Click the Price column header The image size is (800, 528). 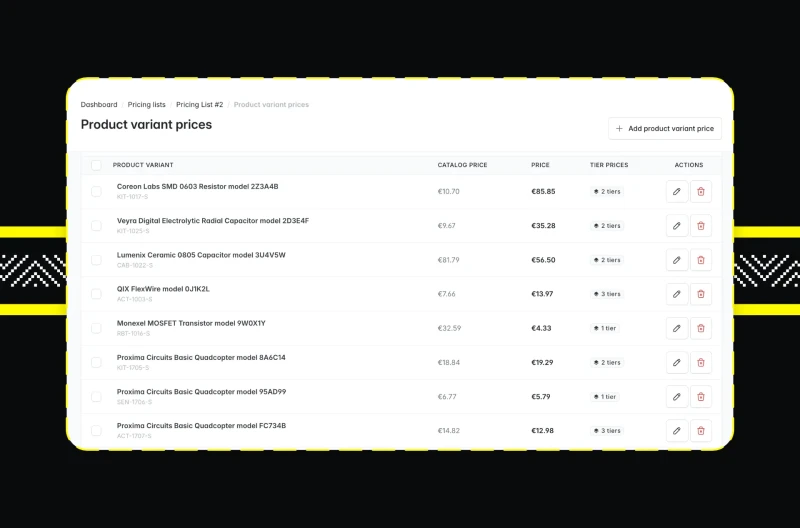540,165
